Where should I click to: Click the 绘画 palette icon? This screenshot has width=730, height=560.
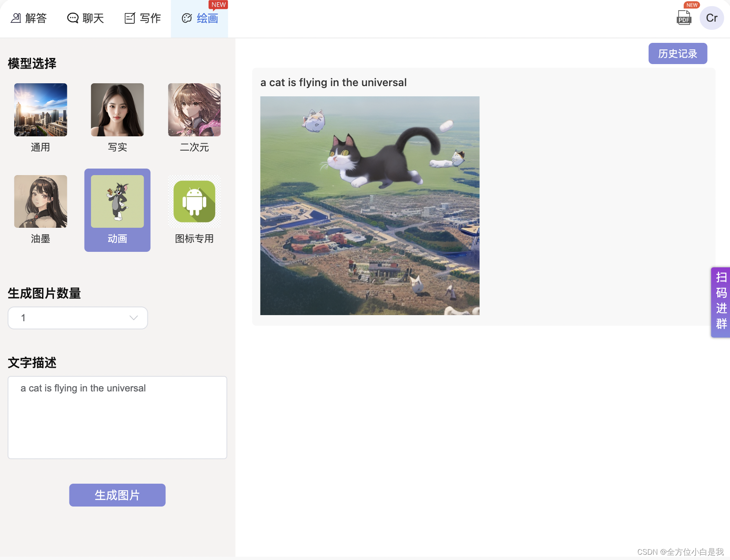[187, 18]
